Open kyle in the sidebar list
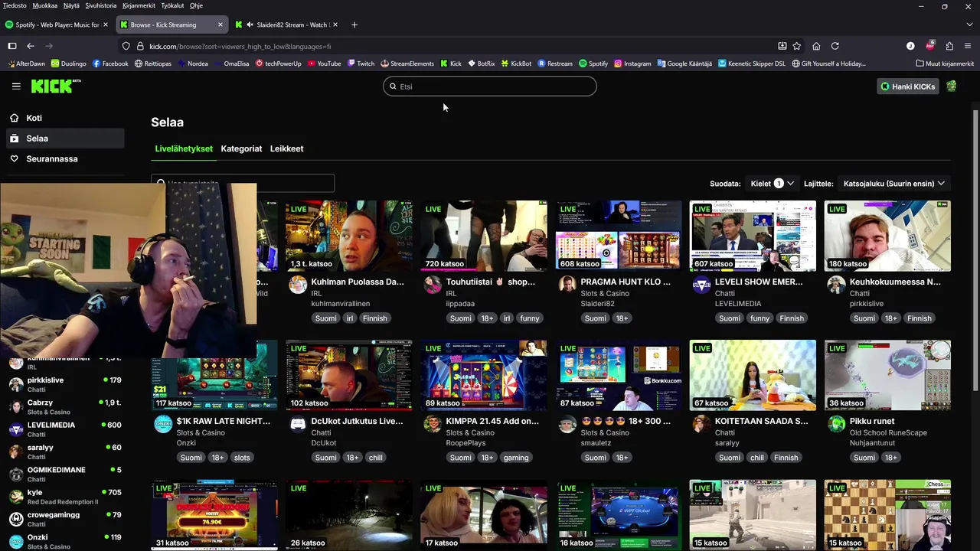Image resolution: width=980 pixels, height=551 pixels. pyautogui.click(x=65, y=497)
